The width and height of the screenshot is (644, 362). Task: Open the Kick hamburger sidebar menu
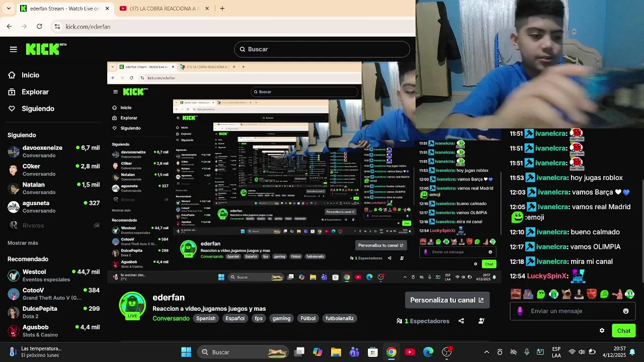tap(14, 49)
